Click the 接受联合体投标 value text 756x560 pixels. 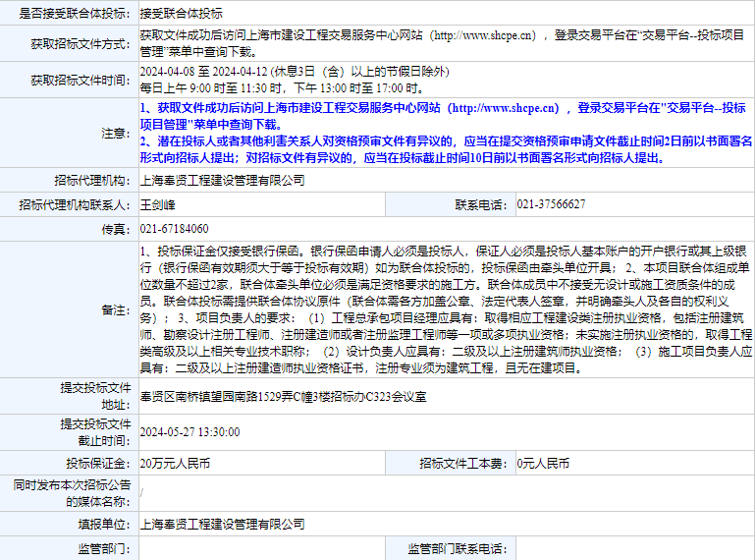click(x=182, y=14)
